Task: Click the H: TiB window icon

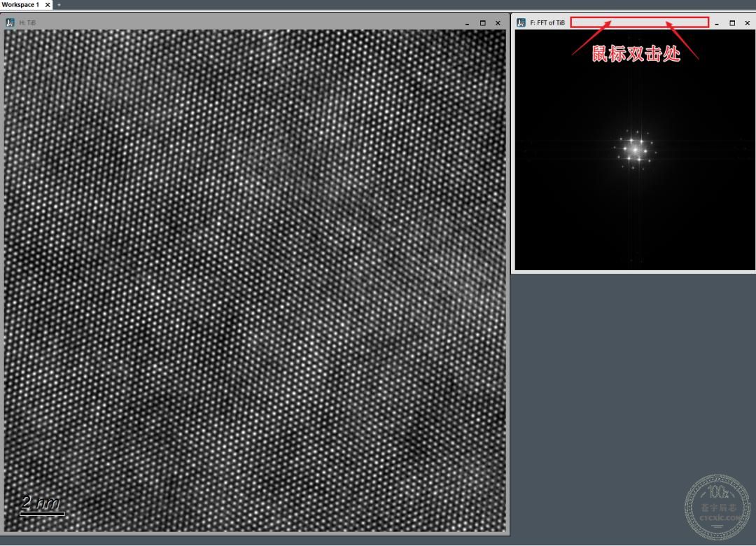Action: pos(10,22)
